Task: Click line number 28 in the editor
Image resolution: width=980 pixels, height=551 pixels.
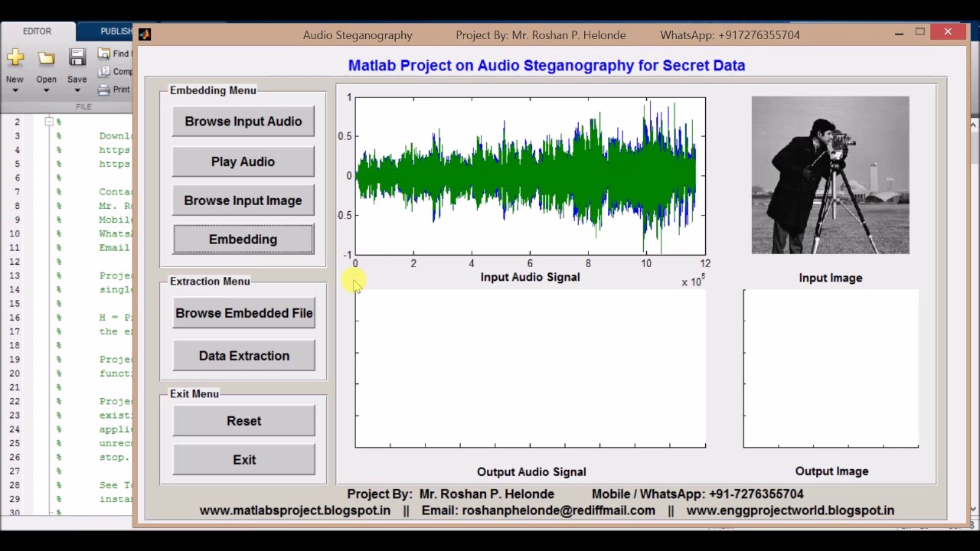Action: click(x=15, y=485)
